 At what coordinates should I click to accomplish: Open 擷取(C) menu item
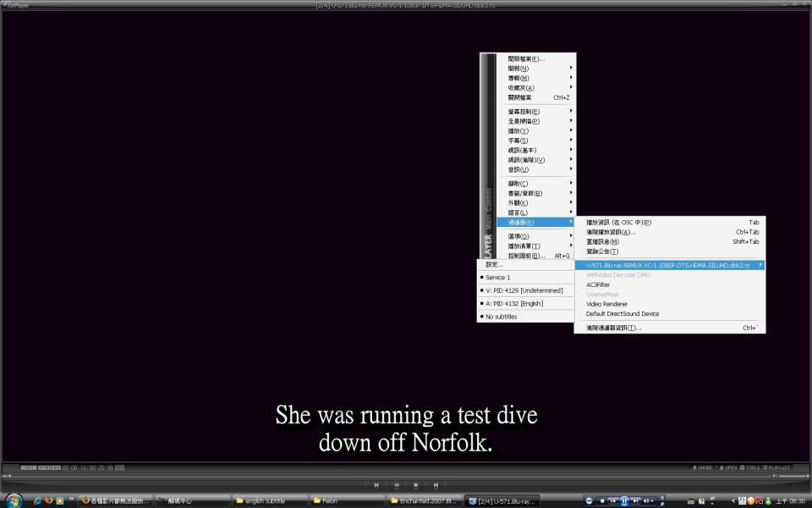click(536, 184)
